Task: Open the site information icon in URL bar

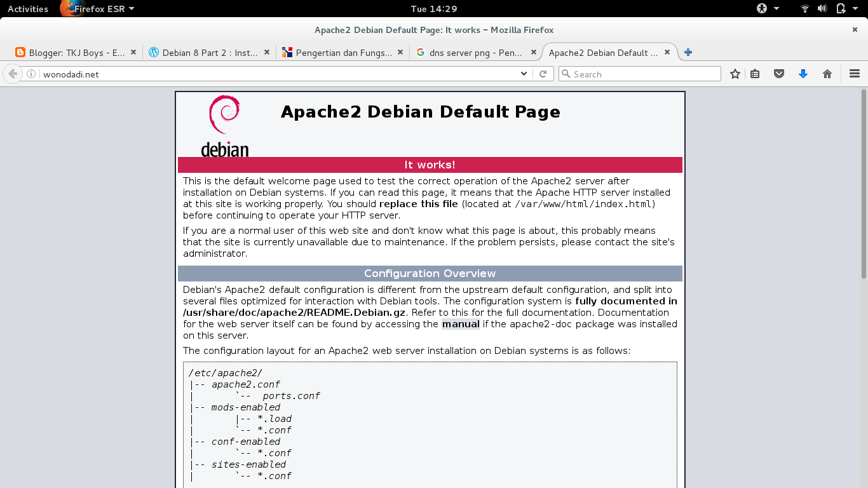Action: [x=31, y=74]
